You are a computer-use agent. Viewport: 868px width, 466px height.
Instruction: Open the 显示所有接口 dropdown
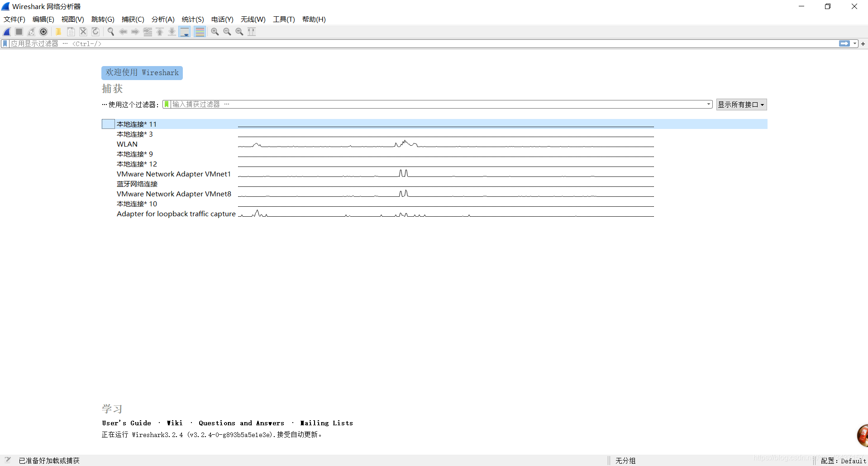coord(741,105)
